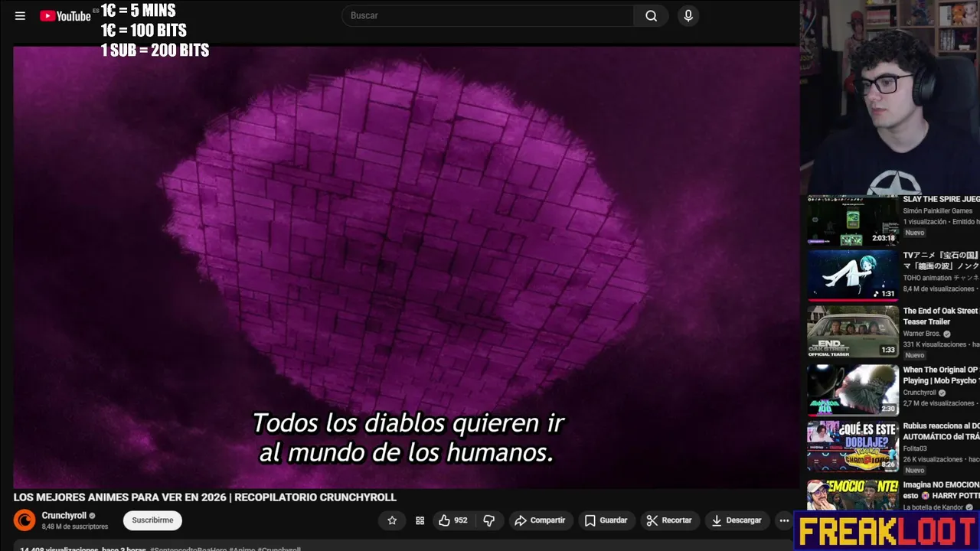Open the Crunchyroll channel name link
Image resolution: width=980 pixels, height=551 pixels.
64,516
